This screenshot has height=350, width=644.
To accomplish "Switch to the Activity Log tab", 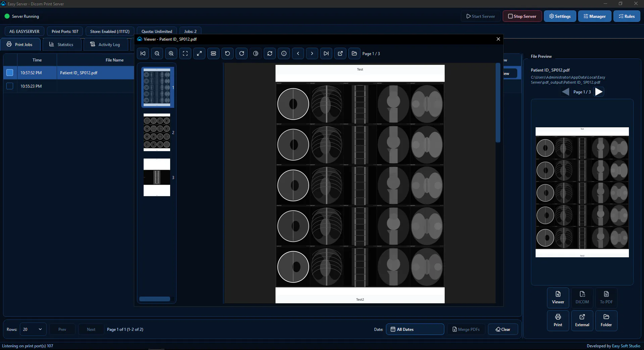I will point(105,44).
